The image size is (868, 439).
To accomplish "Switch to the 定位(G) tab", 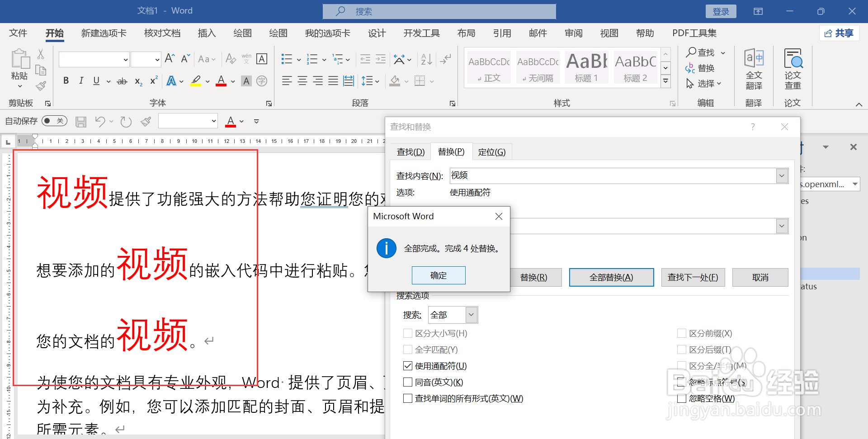I will (492, 152).
